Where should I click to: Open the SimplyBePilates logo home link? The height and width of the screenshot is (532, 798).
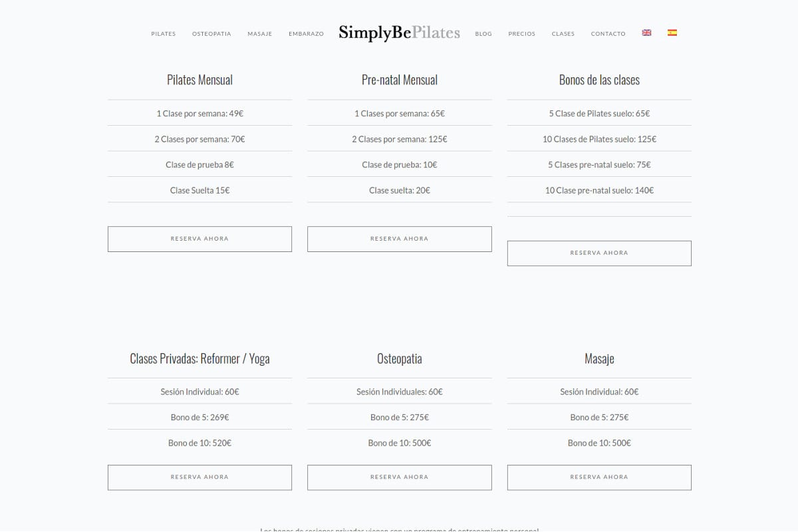click(399, 33)
